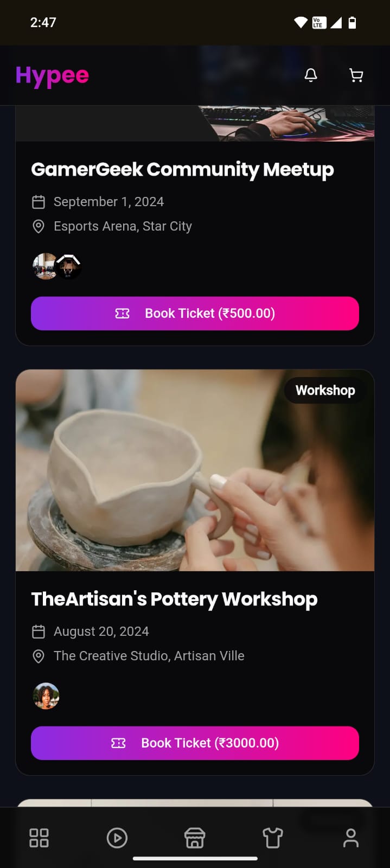390x868 pixels.
Task: Tap the Workshop category badge
Action: (325, 390)
